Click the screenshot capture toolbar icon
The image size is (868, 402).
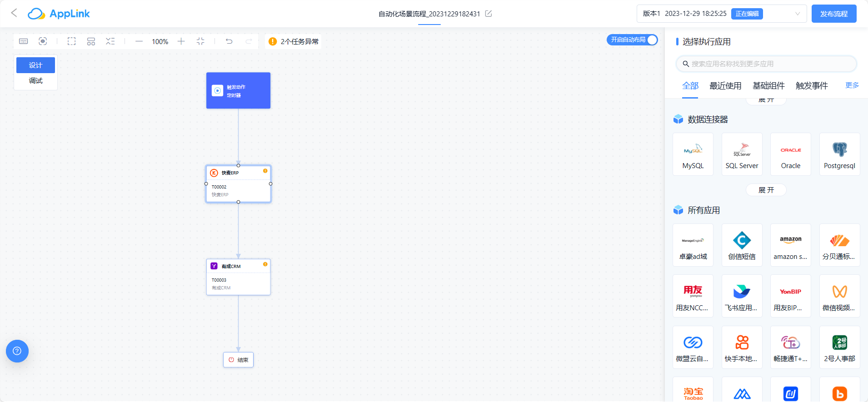point(43,41)
